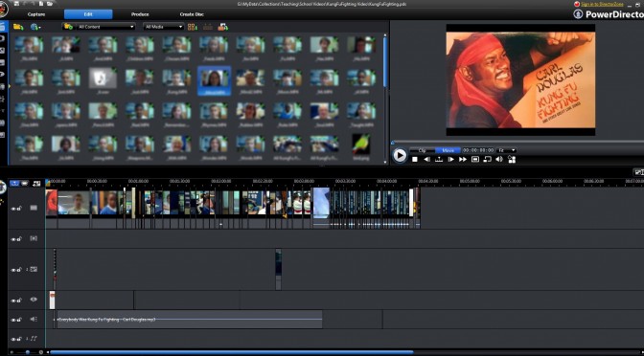Open the Capture module tab
Image resolution: width=644 pixels, height=356 pixels.
36,14
